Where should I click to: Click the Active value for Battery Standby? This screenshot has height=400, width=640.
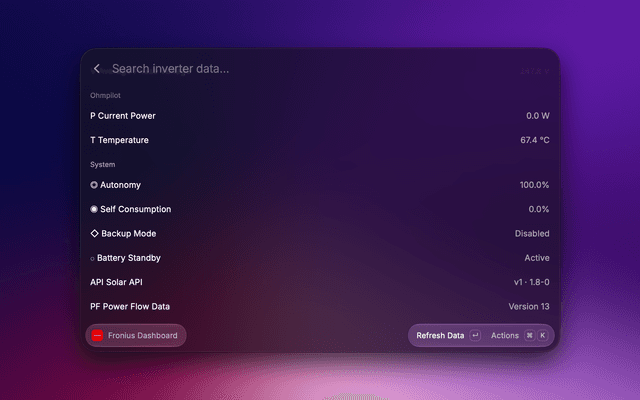(537, 258)
